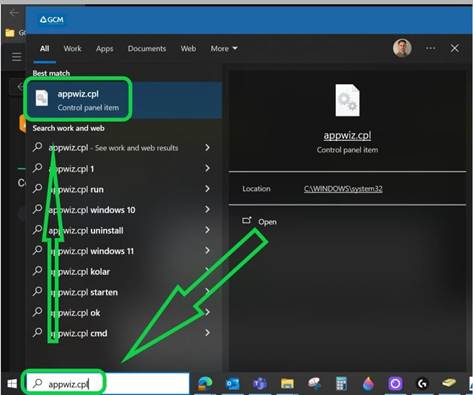This screenshot has height=395, width=473.
Task: Click the hamburger menu in background window
Action: point(16,57)
